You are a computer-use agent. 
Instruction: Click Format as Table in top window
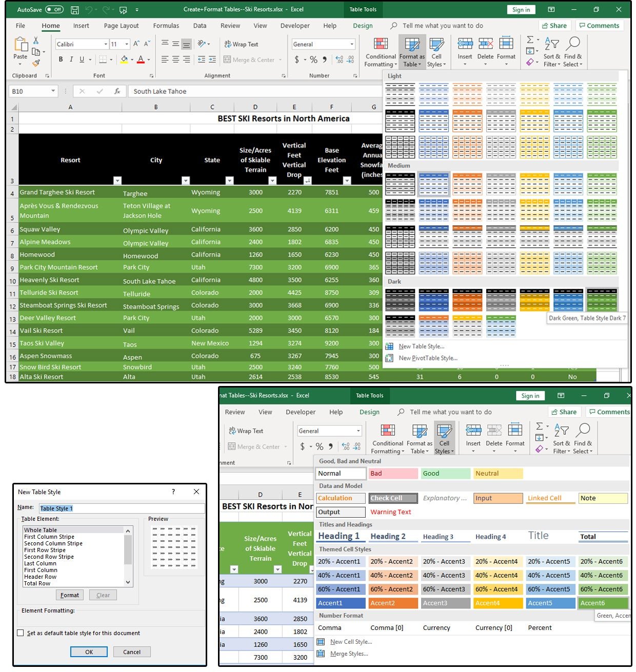click(x=412, y=52)
